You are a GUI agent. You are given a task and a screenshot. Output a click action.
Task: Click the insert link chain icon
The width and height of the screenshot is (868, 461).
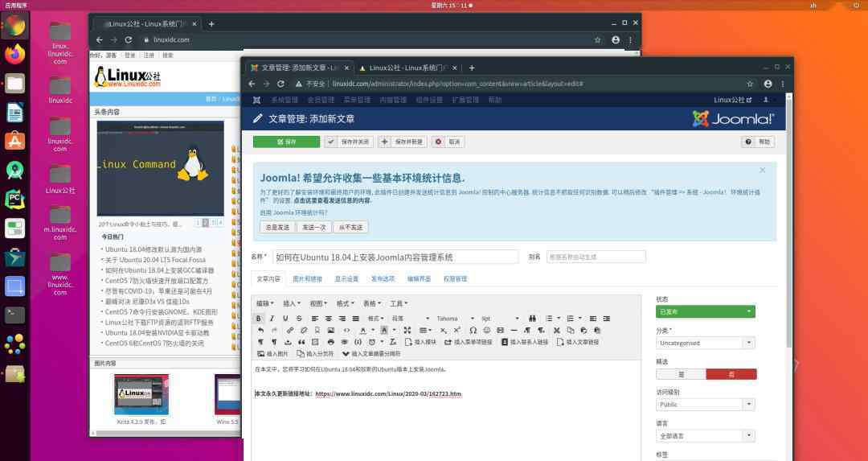(290, 330)
